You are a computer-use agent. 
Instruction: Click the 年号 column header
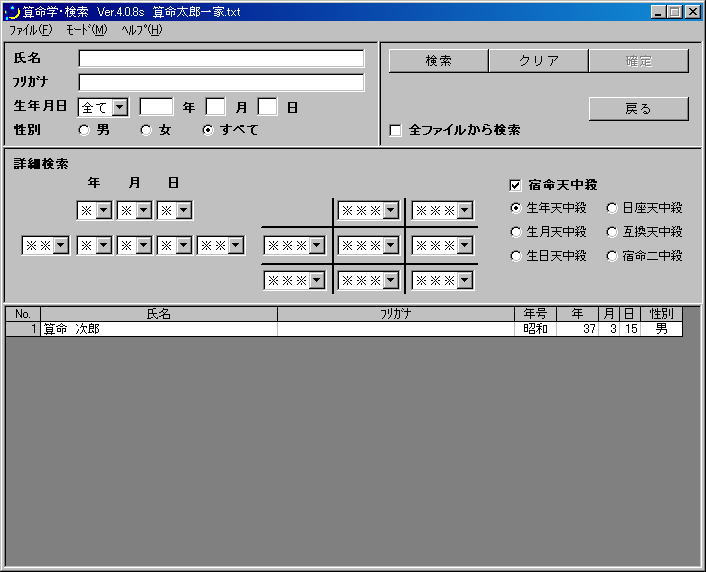point(535,314)
